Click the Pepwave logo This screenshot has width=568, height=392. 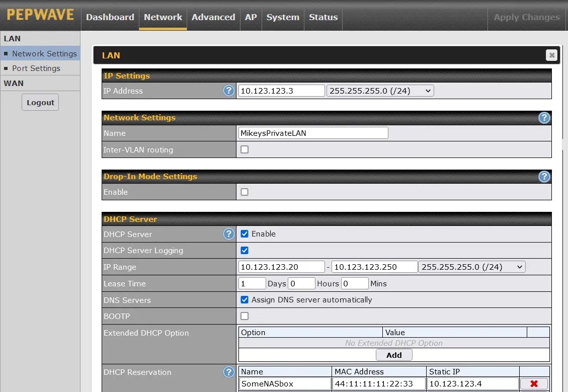point(40,15)
